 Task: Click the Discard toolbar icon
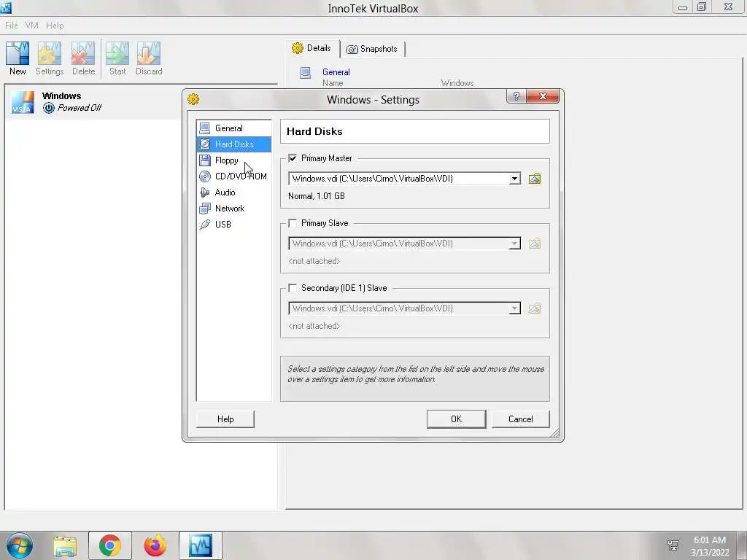click(149, 58)
